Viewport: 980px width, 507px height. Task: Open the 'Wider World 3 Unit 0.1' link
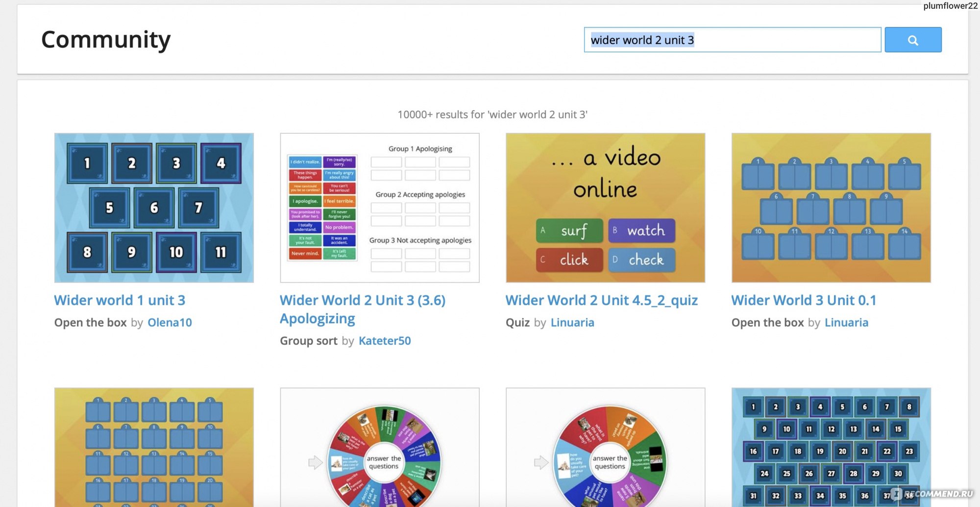click(x=804, y=300)
